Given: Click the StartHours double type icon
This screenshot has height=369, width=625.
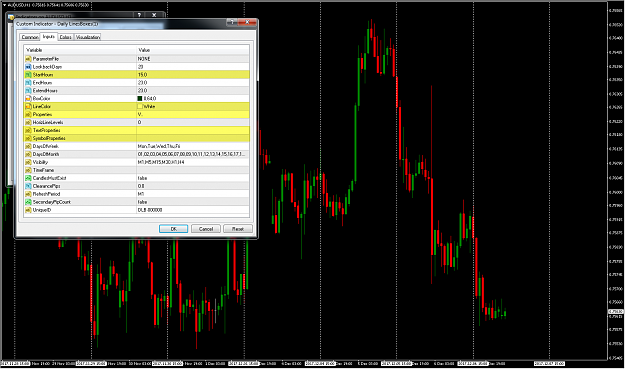Looking at the screenshot, I should tap(28, 75).
